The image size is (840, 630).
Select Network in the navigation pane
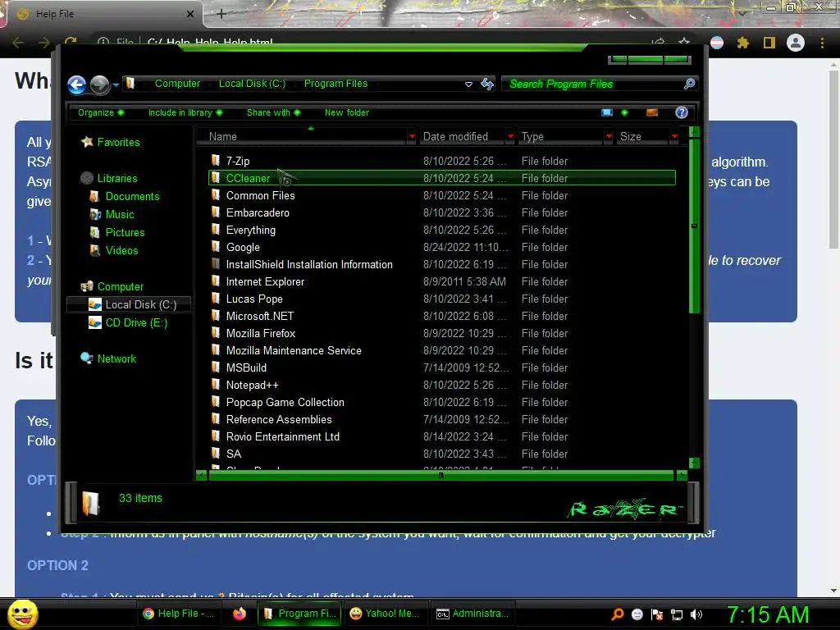tap(116, 359)
